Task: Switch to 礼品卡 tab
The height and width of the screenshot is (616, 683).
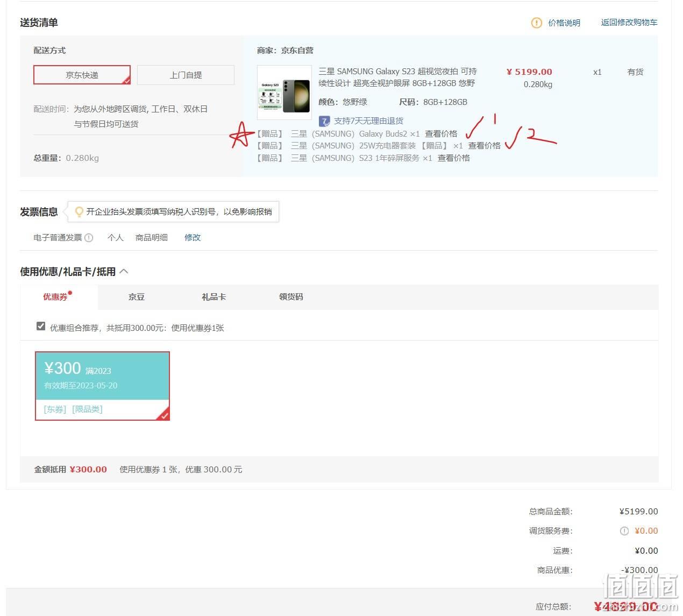Action: tap(214, 296)
